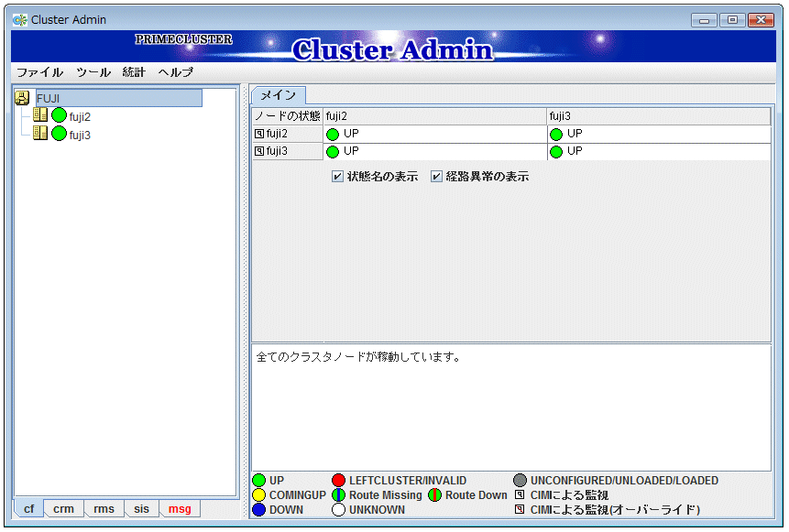Viewport: 789px width, 532px height.
Task: Click green status circle beside fuji2 in tree
Action: pos(59,115)
